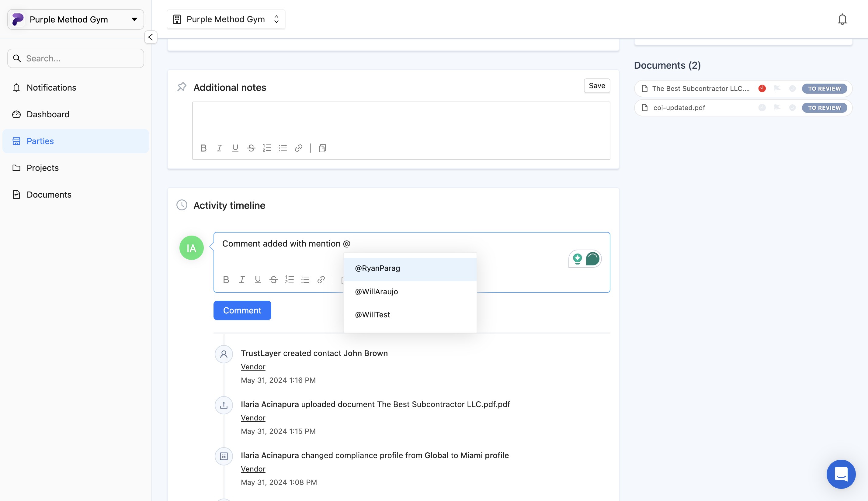Image resolution: width=868 pixels, height=501 pixels.
Task: Click bullet list icon in comment editor
Action: (x=305, y=280)
